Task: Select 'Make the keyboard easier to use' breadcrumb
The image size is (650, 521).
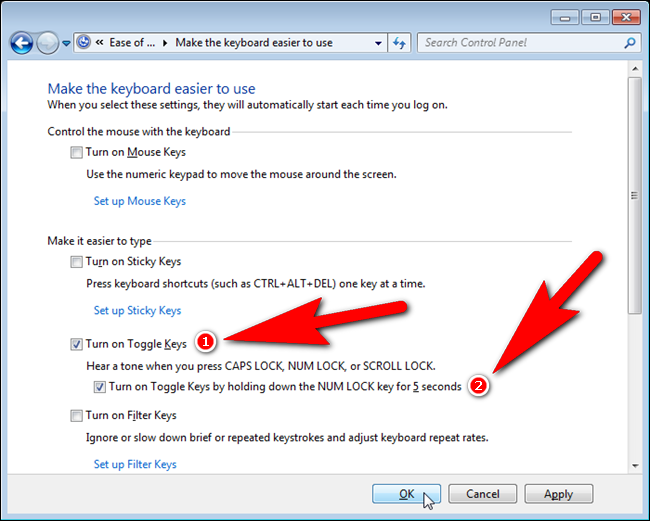Action: 254,43
